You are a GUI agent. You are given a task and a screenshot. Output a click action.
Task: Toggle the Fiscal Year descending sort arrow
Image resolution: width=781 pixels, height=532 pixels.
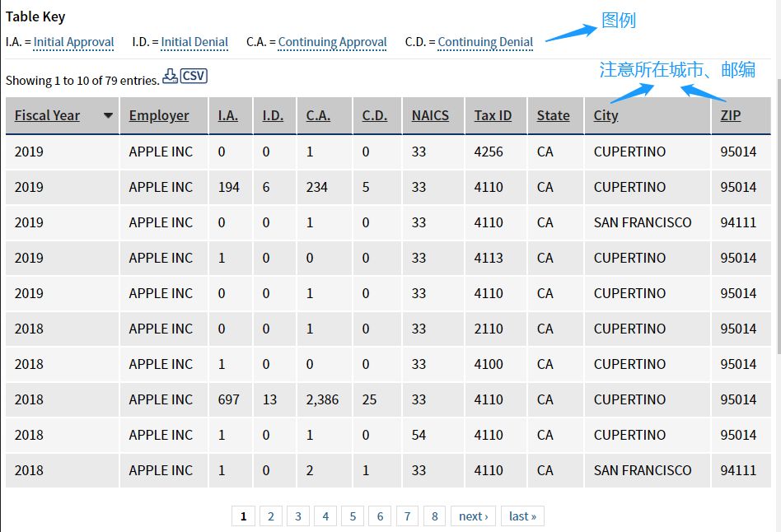(x=108, y=115)
